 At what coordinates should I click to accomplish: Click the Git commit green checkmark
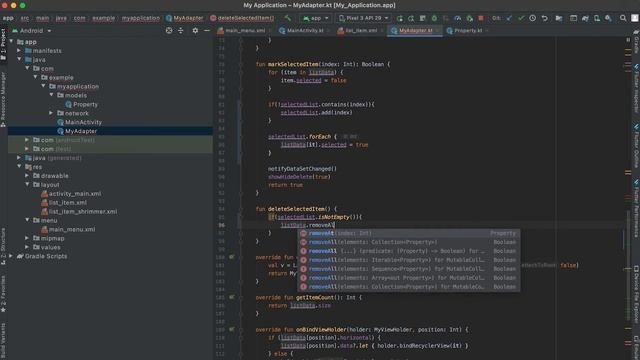[521, 18]
